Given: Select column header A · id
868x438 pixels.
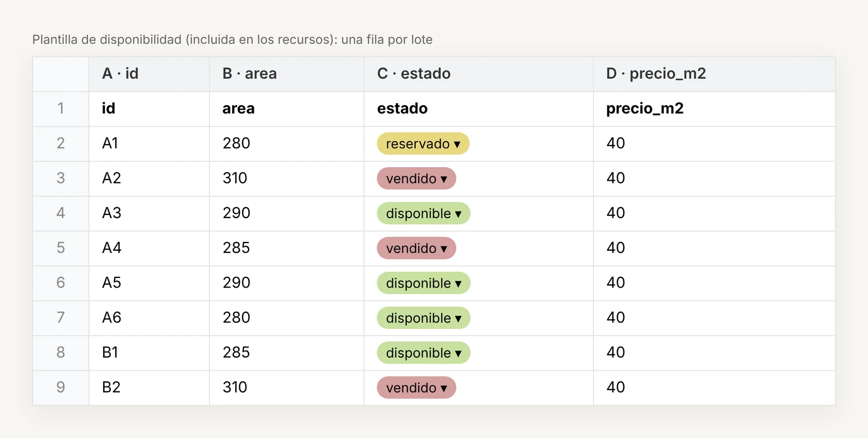Looking at the screenshot, I should tap(149, 74).
